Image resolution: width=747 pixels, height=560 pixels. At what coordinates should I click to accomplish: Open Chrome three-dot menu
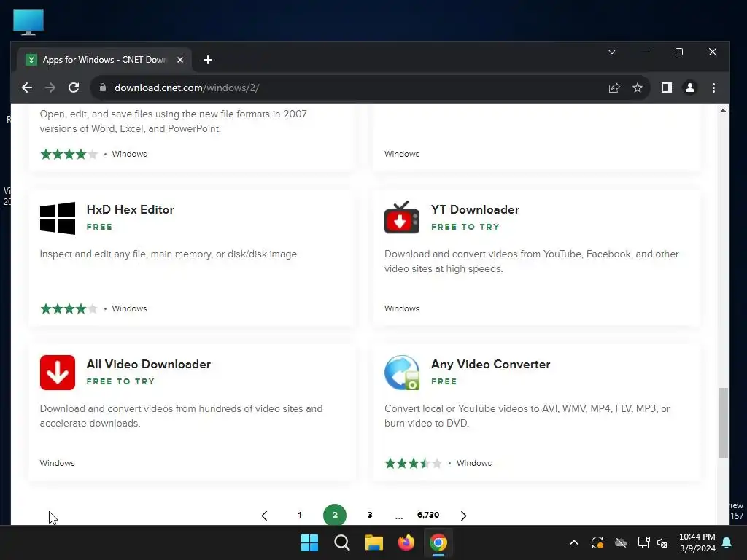[x=713, y=87]
